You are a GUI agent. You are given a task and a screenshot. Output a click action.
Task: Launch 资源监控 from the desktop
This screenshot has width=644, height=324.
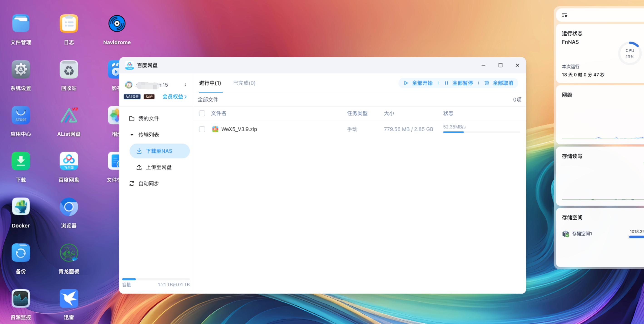tap(21, 298)
